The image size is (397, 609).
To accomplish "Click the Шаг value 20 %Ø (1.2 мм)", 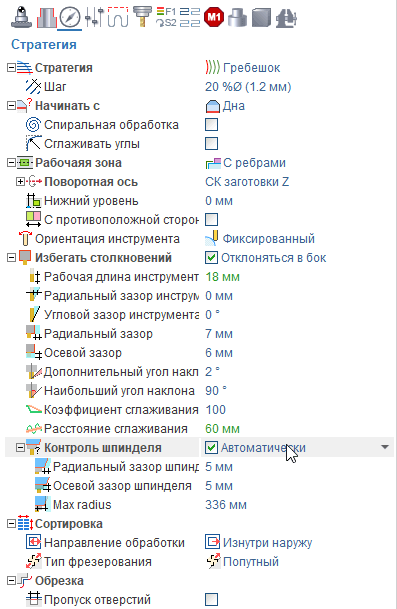I will click(248, 87).
